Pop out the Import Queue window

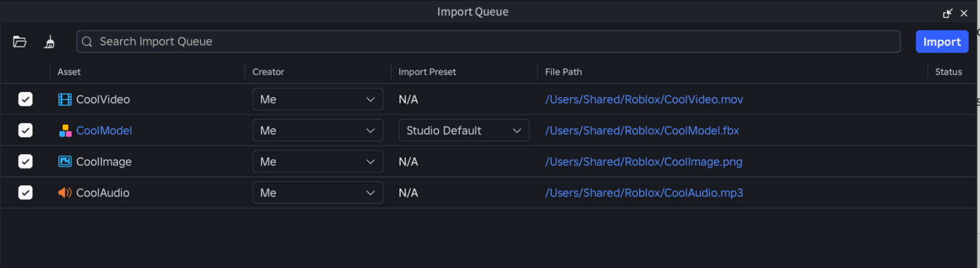(947, 13)
